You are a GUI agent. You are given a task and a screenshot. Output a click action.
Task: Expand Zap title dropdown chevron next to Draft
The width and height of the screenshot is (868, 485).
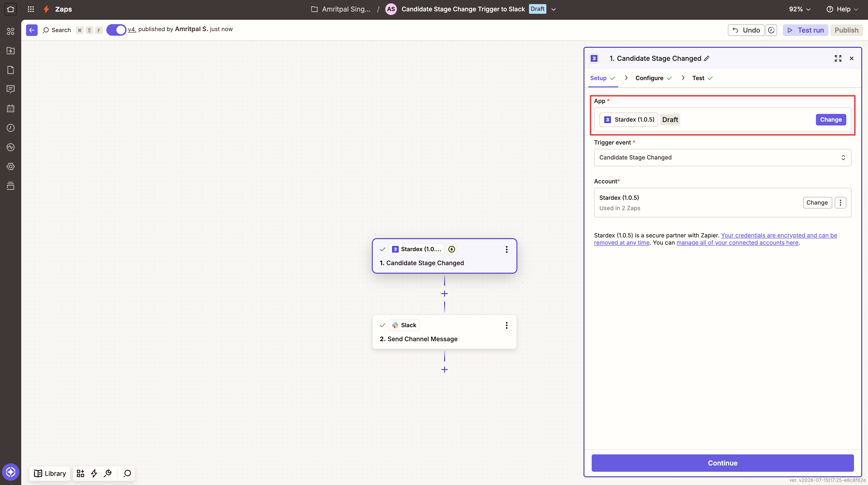(553, 9)
